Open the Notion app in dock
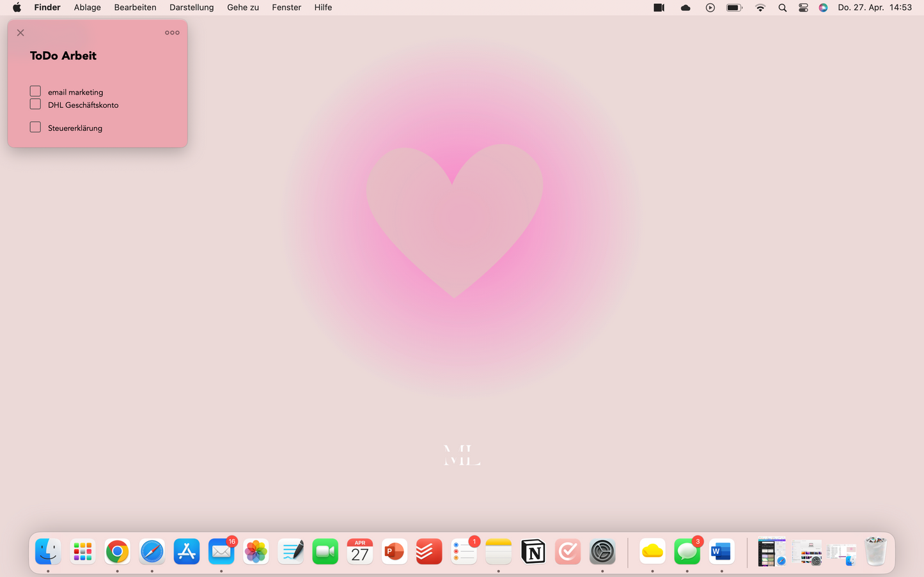The height and width of the screenshot is (577, 924). pos(533,551)
